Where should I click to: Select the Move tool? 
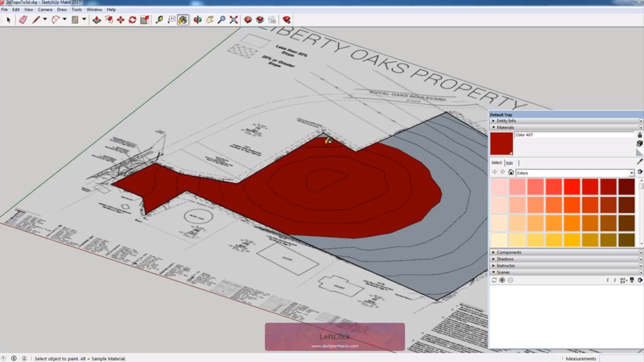[121, 20]
